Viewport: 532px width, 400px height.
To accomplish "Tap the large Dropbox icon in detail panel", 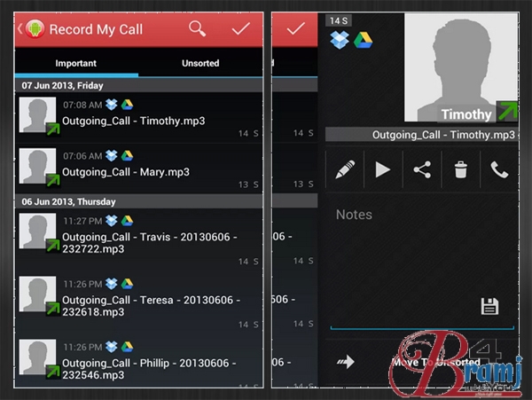I will pos(340,40).
